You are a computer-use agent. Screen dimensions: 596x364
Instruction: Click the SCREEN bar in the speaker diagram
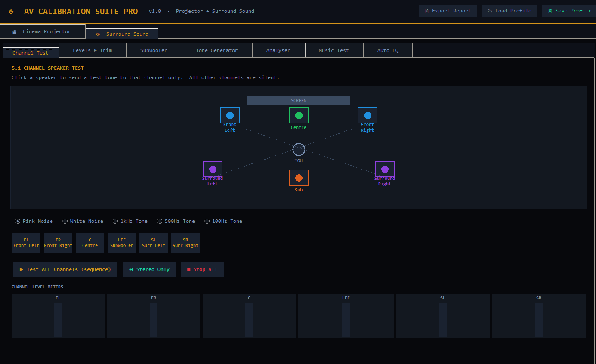299,100
